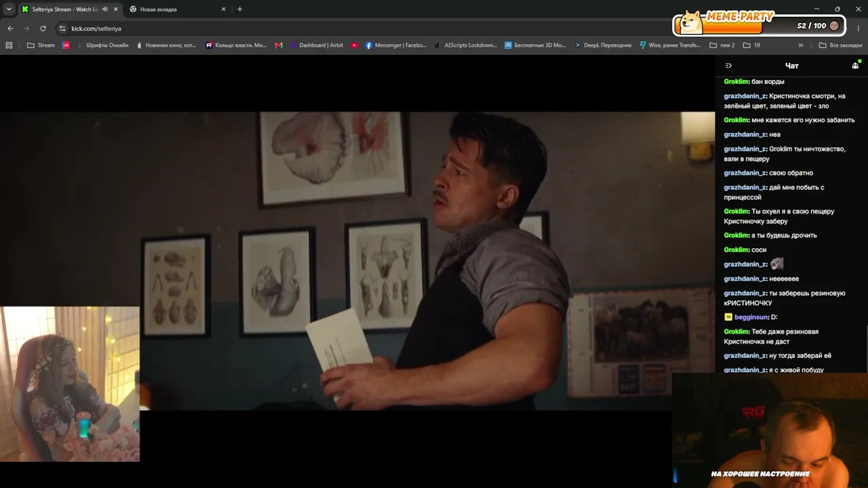The image size is (868, 488).
Task: Select Groklim's message "а ты будешь дрочить"
Action: (770, 235)
